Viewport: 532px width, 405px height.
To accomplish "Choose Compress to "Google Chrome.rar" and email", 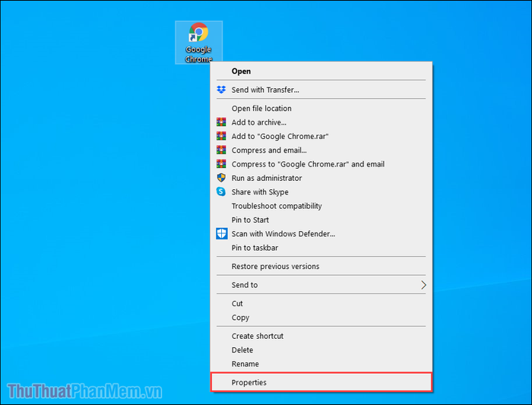I will pos(321,164).
